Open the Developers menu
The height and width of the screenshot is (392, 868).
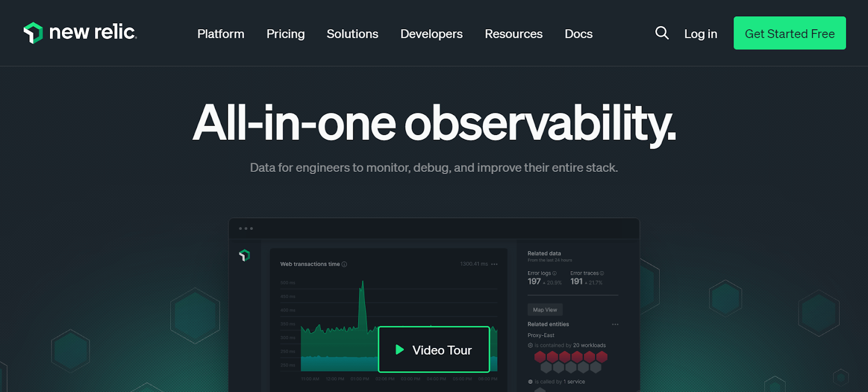coord(431,34)
